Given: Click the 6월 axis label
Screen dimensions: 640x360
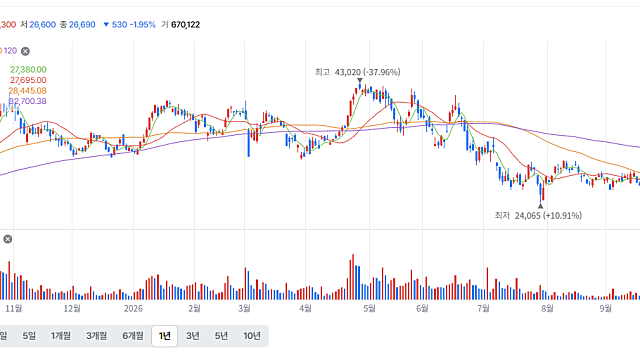Looking at the screenshot, I should pos(422,309).
